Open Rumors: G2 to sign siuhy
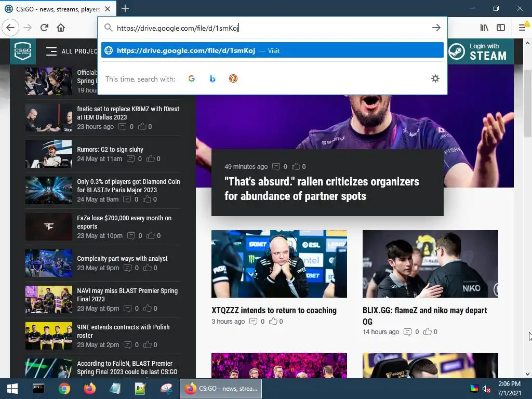Image resolution: width=532 pixels, height=399 pixels. click(x=110, y=149)
